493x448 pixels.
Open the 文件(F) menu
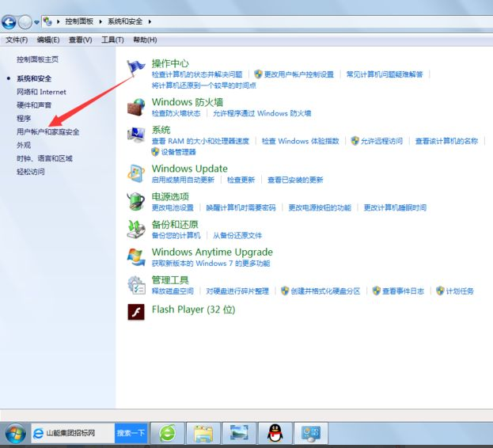[x=17, y=40]
